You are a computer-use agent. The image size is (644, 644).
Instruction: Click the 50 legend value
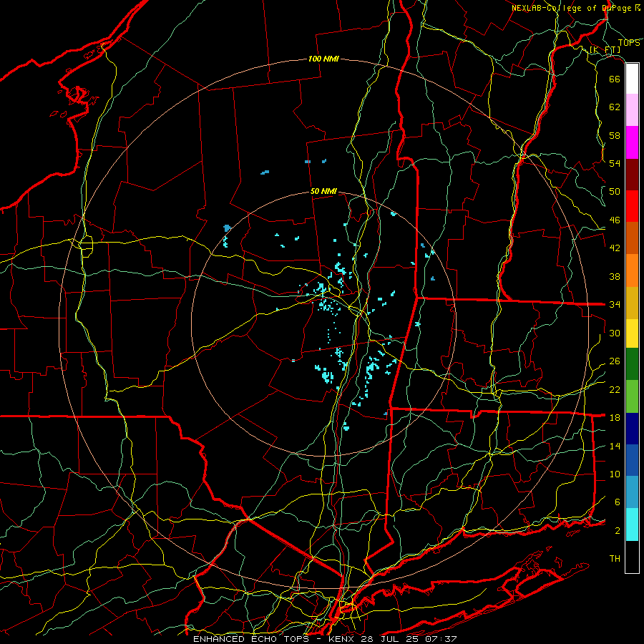pyautogui.click(x=615, y=192)
